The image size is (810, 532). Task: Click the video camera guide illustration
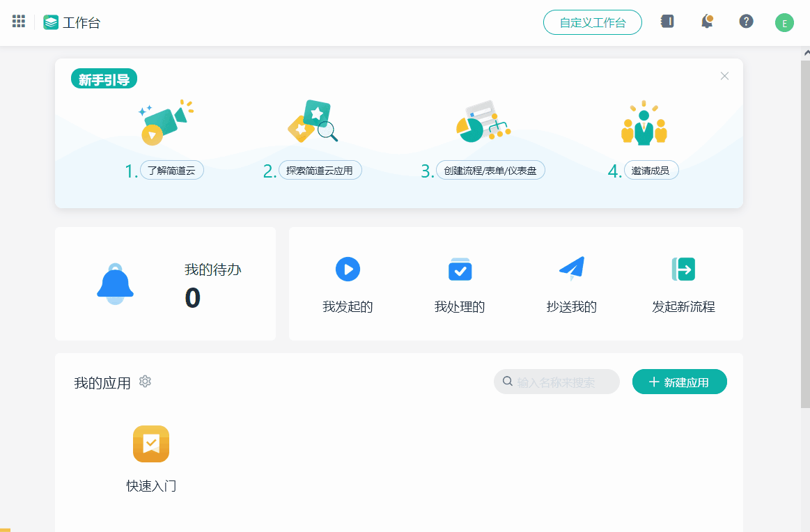(165, 123)
